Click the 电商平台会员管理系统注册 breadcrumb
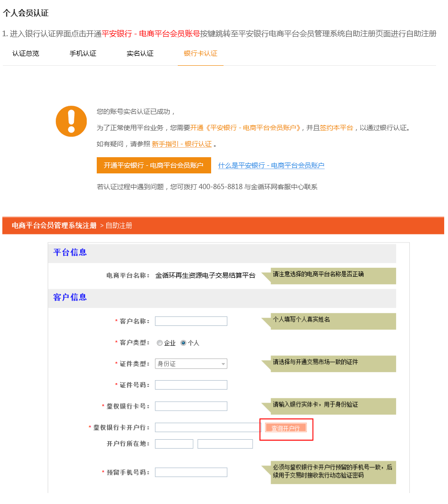 [x=54, y=226]
